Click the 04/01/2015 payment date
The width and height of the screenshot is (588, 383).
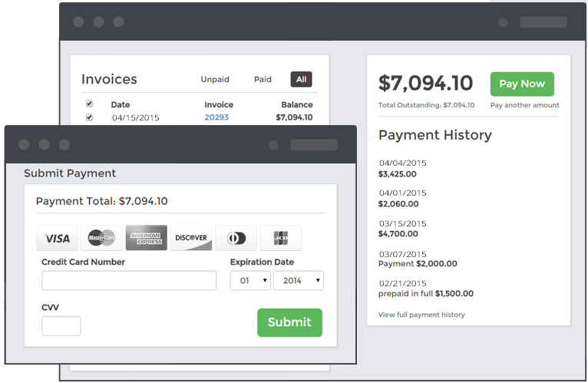402,193
